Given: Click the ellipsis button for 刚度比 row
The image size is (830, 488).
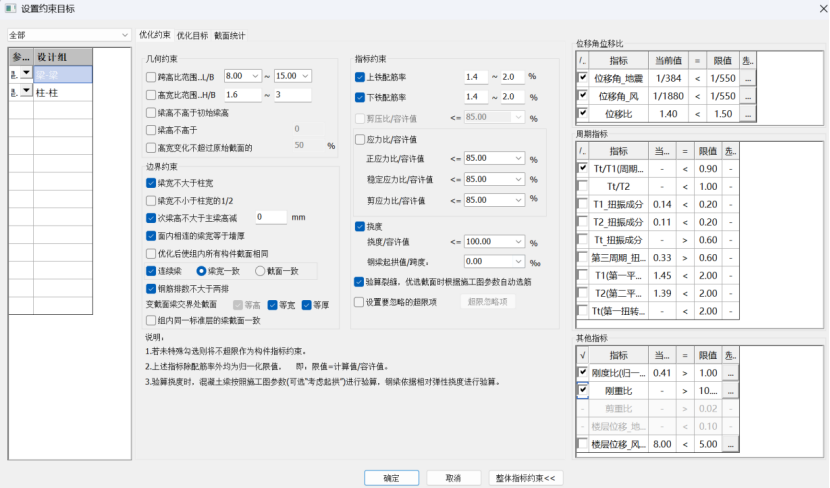Looking at the screenshot, I should [729, 373].
